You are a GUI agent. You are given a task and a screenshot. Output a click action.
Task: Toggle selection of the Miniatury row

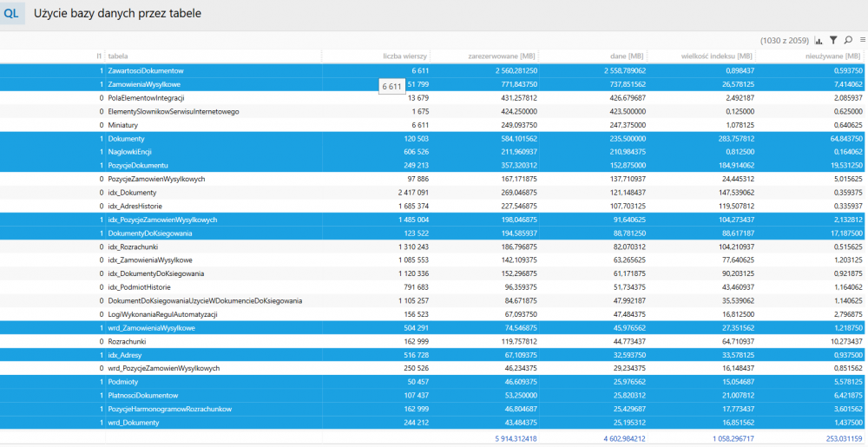point(434,125)
